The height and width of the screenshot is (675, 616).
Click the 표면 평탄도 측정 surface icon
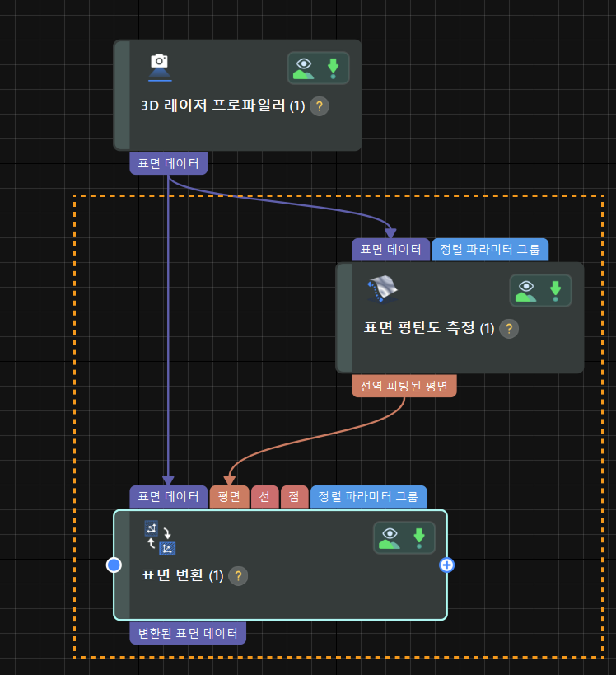(382, 289)
